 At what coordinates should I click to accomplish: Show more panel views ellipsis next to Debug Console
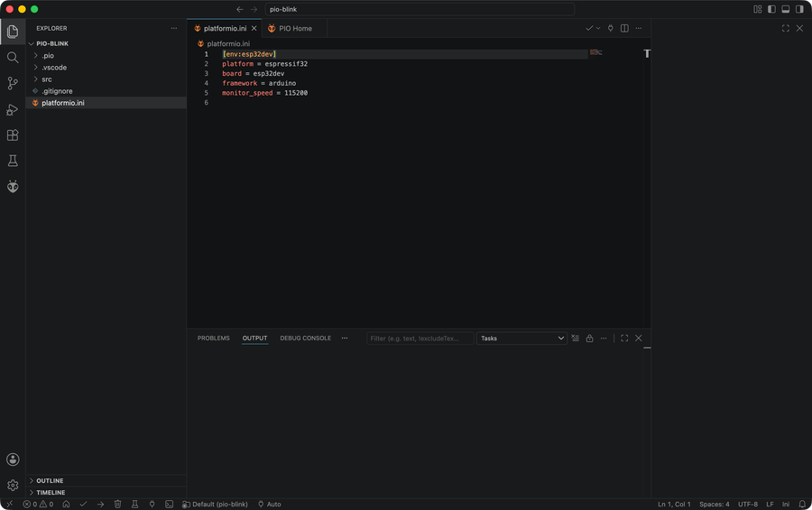pos(345,338)
